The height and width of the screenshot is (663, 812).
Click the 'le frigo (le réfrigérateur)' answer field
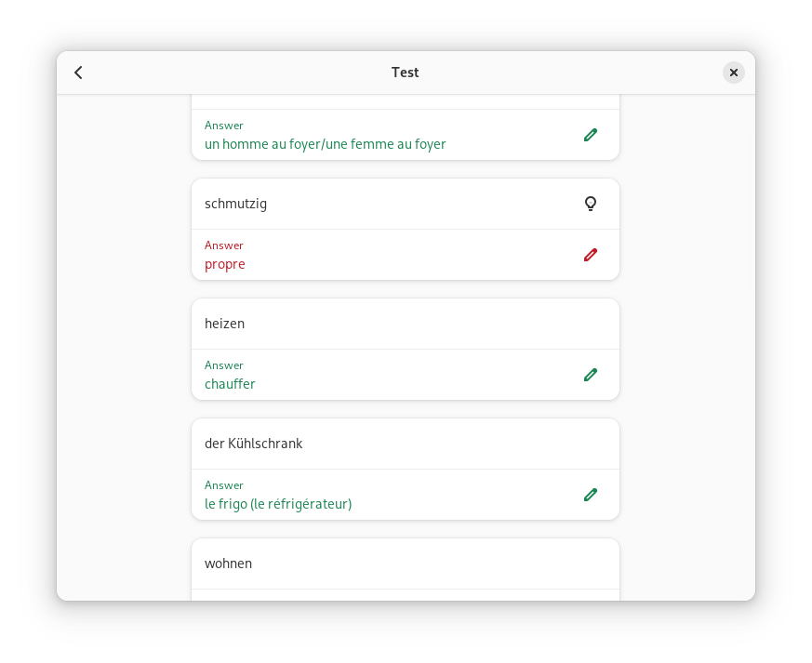(x=406, y=496)
